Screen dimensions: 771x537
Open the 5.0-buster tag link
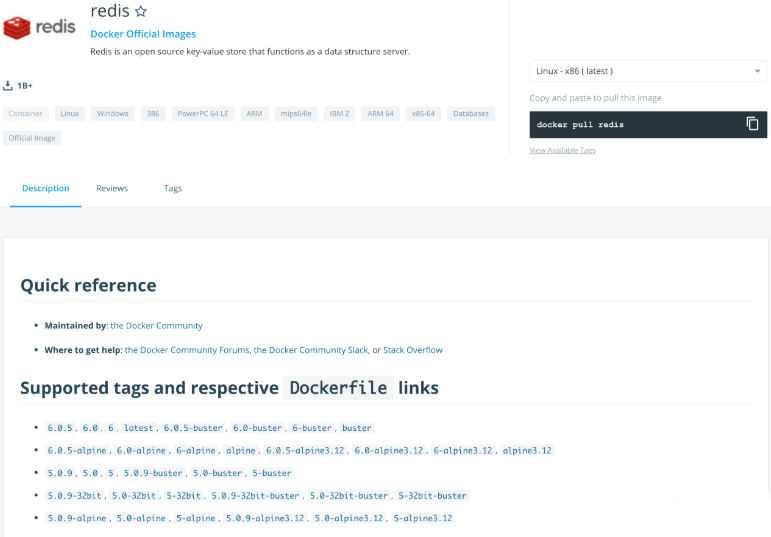(x=218, y=473)
